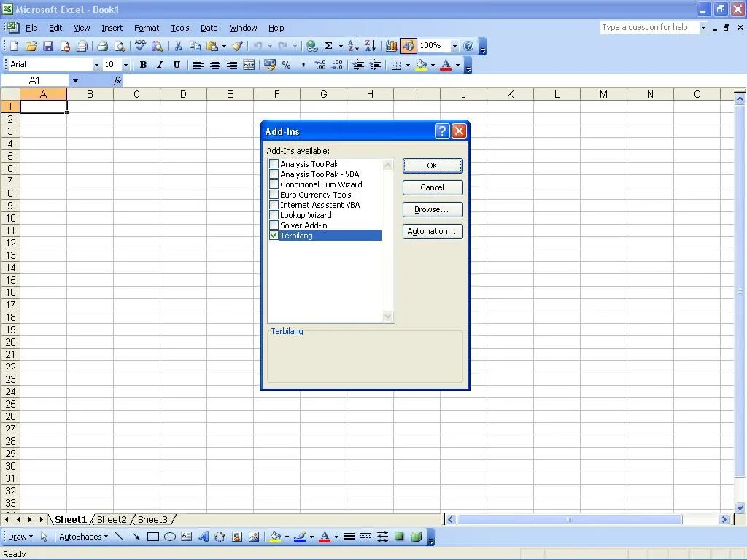The width and height of the screenshot is (747, 560).
Task: Click the Browse... button
Action: tap(433, 209)
